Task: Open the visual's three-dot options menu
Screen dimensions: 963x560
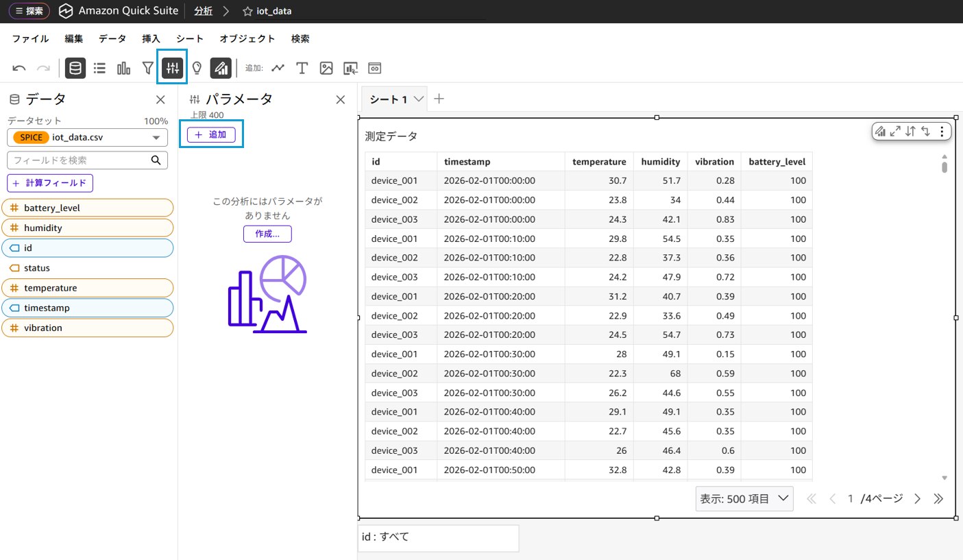Action: [x=942, y=132]
